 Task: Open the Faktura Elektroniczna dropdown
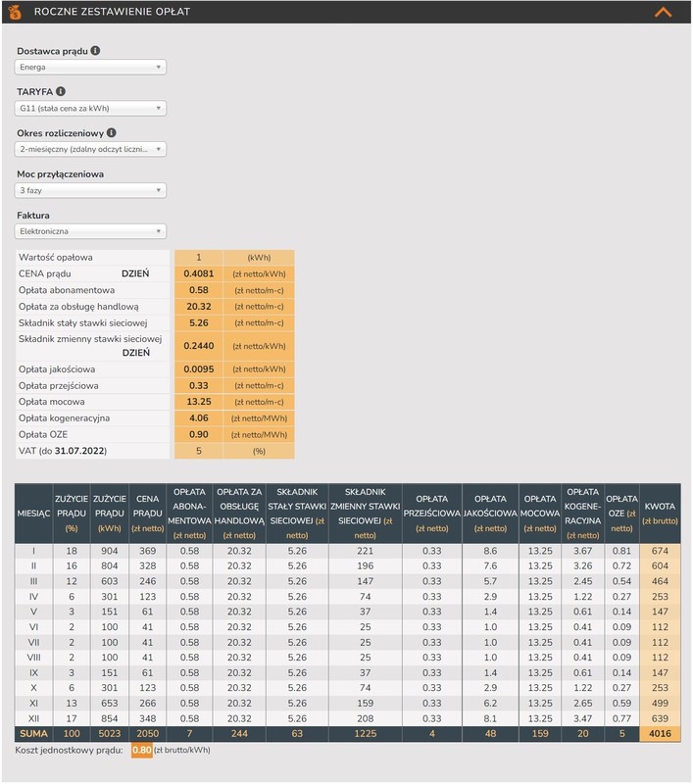click(x=90, y=232)
